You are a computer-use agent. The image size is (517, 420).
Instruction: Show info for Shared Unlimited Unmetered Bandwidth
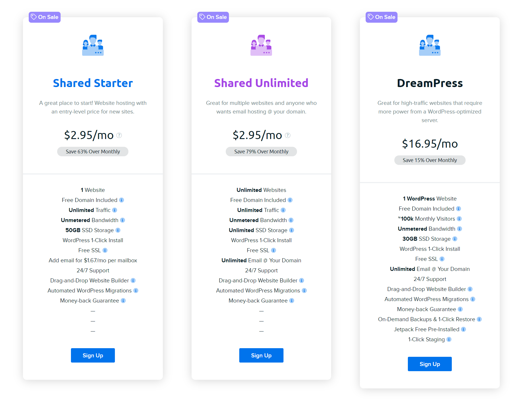(x=291, y=220)
